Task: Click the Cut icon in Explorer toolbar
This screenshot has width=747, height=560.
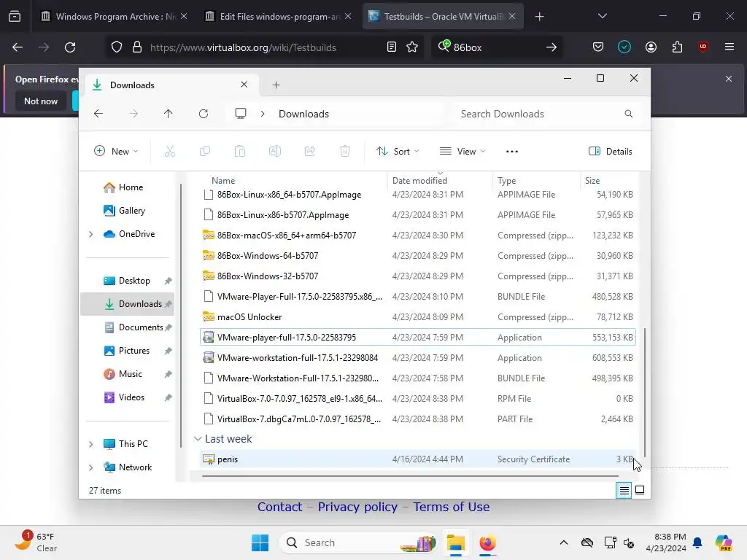Action: pos(170,152)
